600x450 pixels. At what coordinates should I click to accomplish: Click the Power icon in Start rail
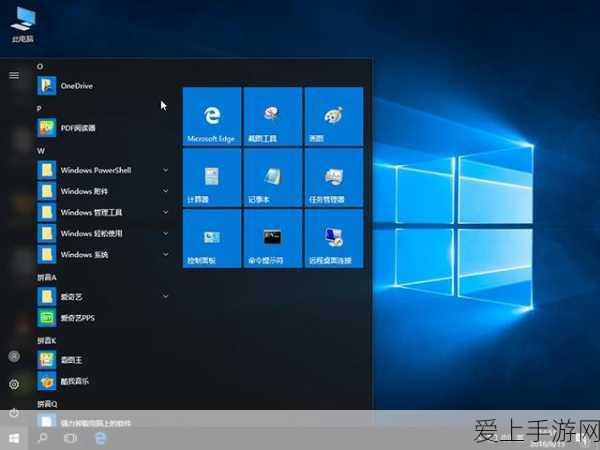(x=14, y=413)
